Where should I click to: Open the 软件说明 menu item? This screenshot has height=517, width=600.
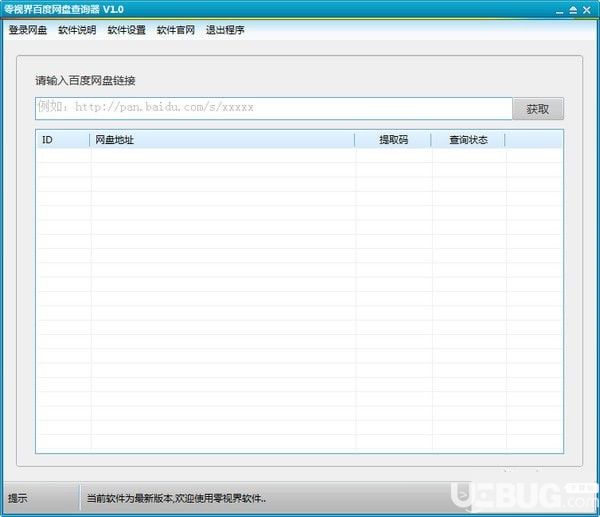77,30
